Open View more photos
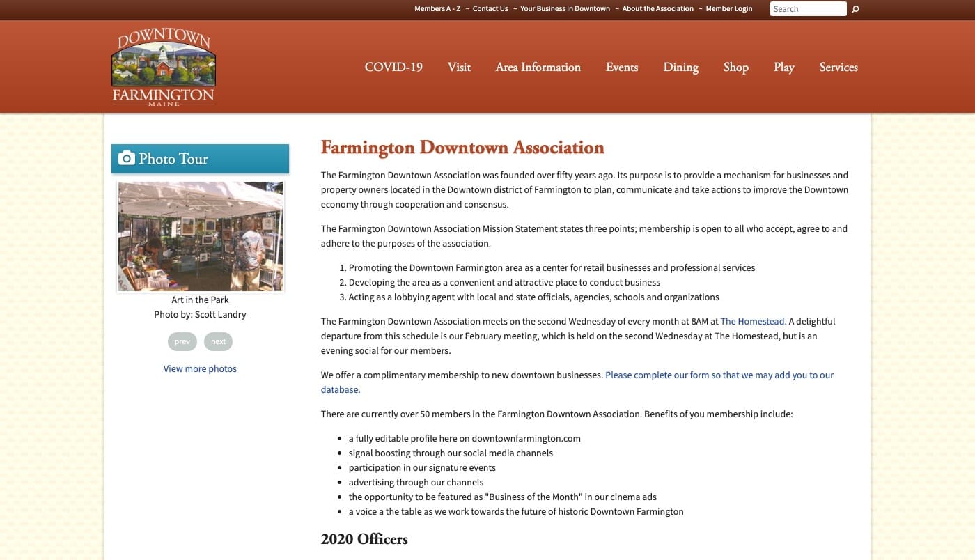Image resolution: width=975 pixels, height=560 pixels. [200, 368]
